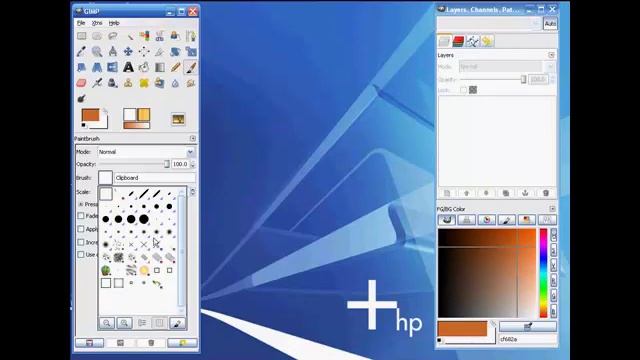Select the Paintbrush tool

pyautogui.click(x=191, y=67)
